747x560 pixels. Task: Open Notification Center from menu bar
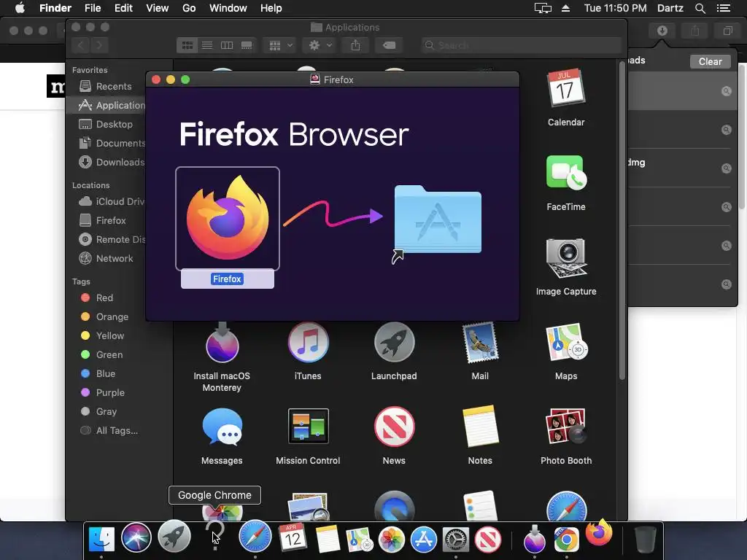(x=724, y=8)
